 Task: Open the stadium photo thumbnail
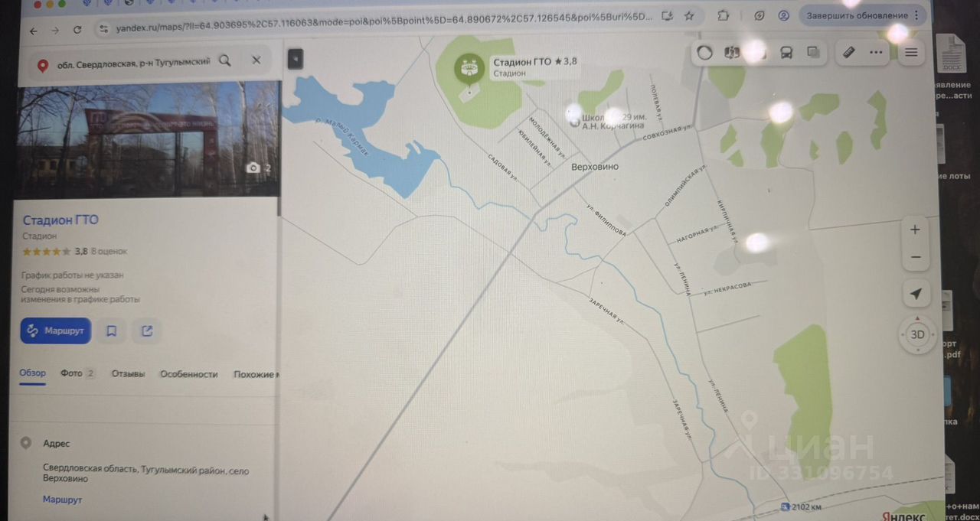[x=148, y=139]
